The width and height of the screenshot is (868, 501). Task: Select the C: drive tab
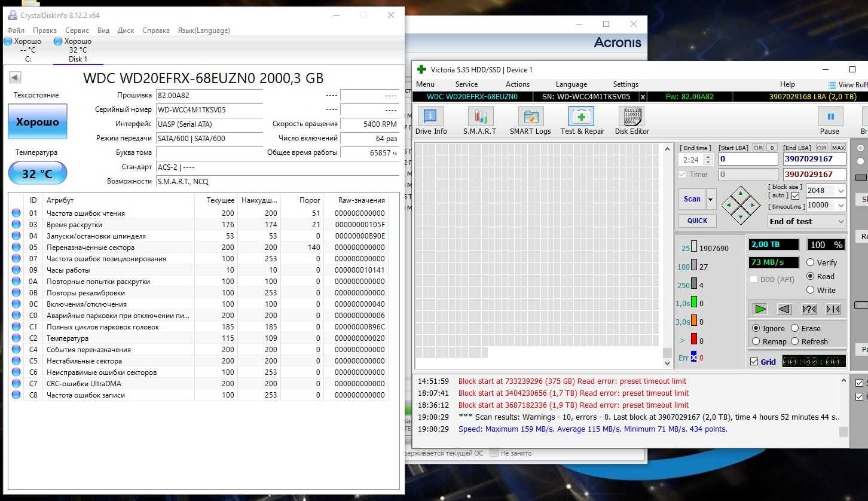click(27, 50)
